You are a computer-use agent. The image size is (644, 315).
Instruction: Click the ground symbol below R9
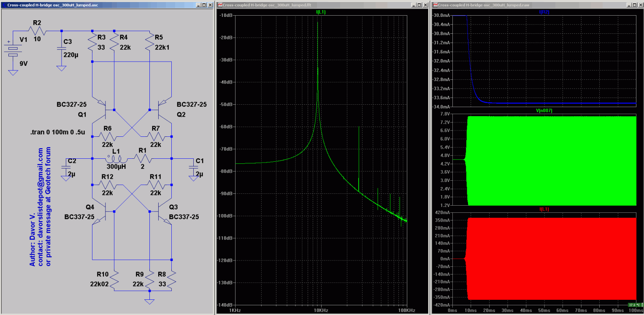149,301
